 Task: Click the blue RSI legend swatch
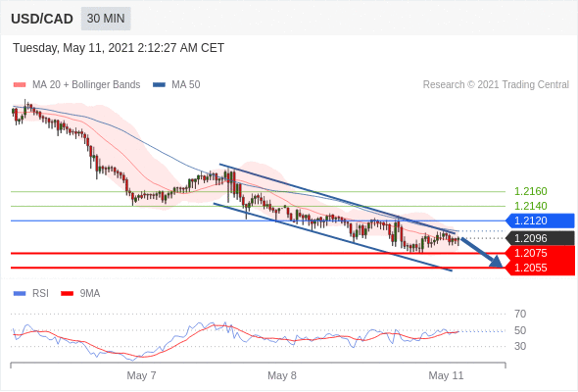[x=20, y=294]
